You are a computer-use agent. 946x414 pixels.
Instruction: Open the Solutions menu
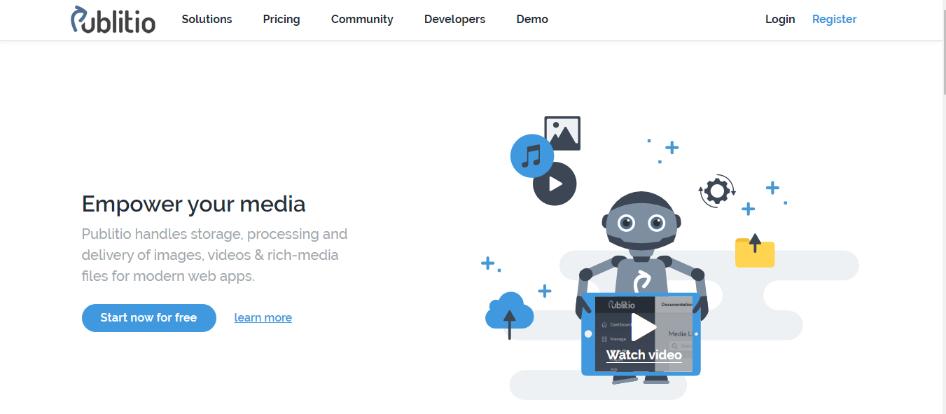(x=207, y=19)
